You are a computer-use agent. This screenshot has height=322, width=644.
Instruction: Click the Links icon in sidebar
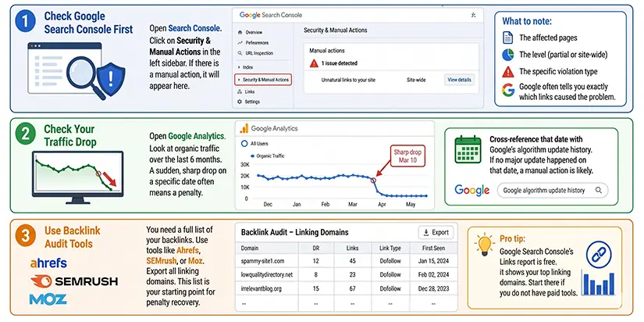(240, 91)
